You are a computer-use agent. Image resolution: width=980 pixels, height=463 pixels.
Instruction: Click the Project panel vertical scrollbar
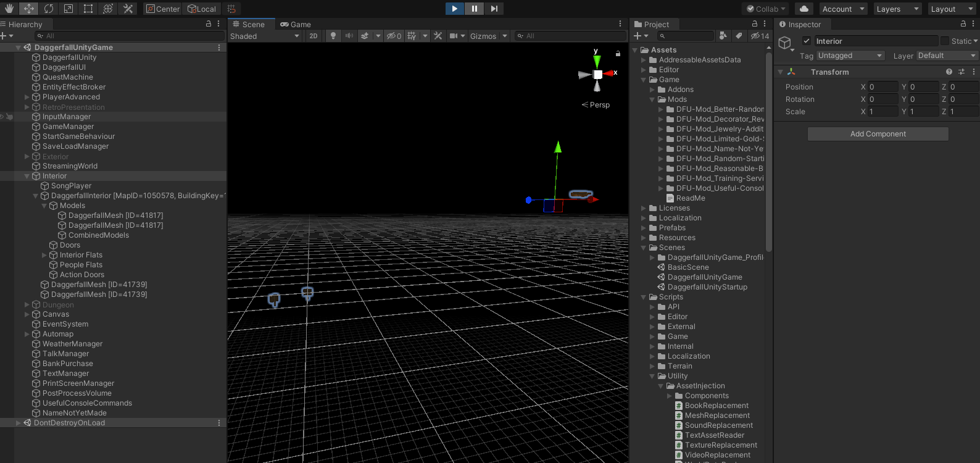click(x=768, y=151)
